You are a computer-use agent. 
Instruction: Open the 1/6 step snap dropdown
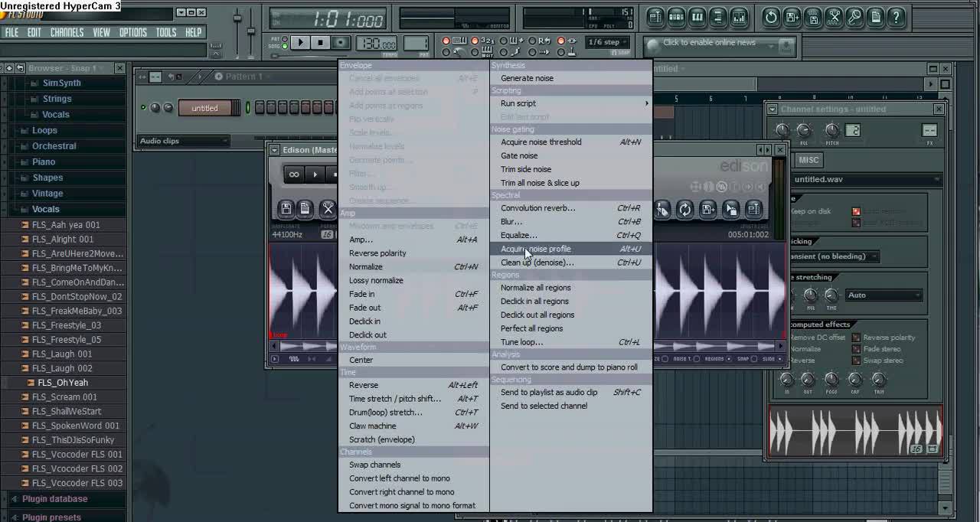pyautogui.click(x=606, y=42)
